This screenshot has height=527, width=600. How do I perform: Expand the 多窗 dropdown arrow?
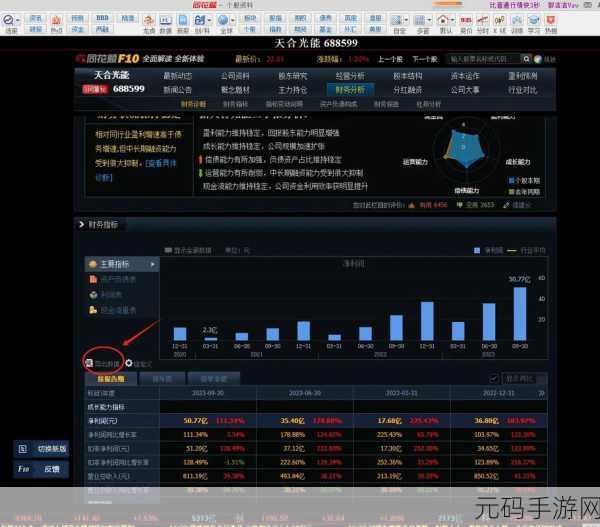(x=429, y=20)
